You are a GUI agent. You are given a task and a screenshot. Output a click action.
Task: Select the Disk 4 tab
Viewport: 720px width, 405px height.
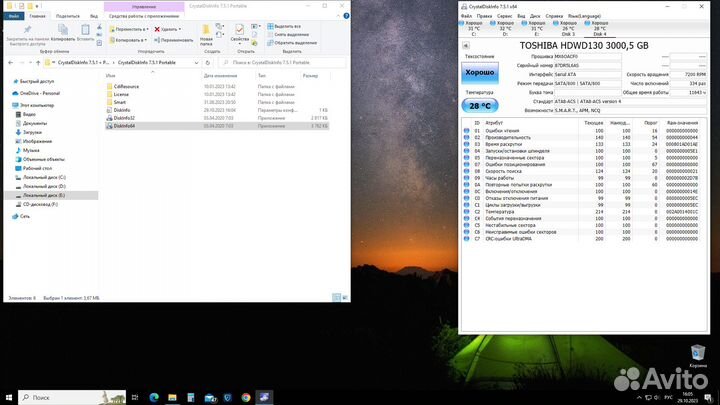tap(599, 28)
